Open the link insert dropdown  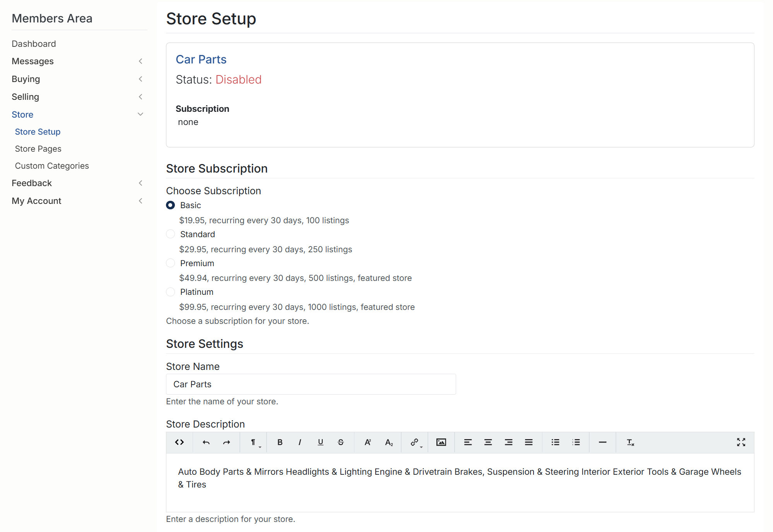(416, 442)
